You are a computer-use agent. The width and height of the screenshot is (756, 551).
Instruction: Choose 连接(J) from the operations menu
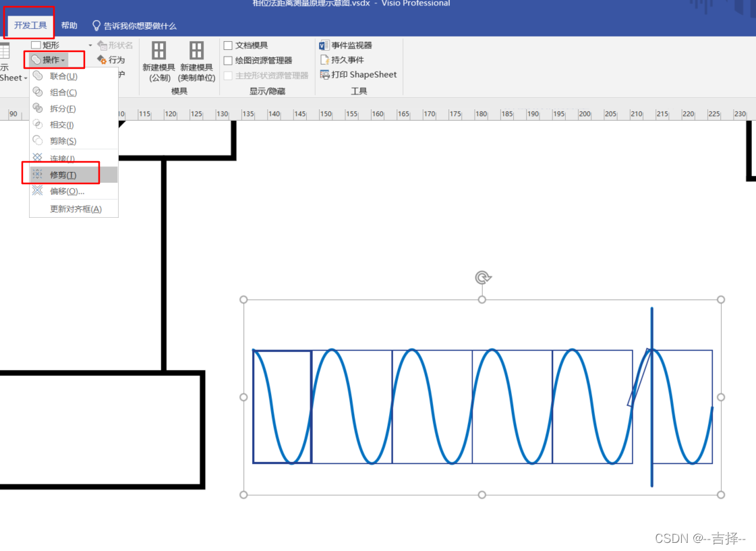74,158
